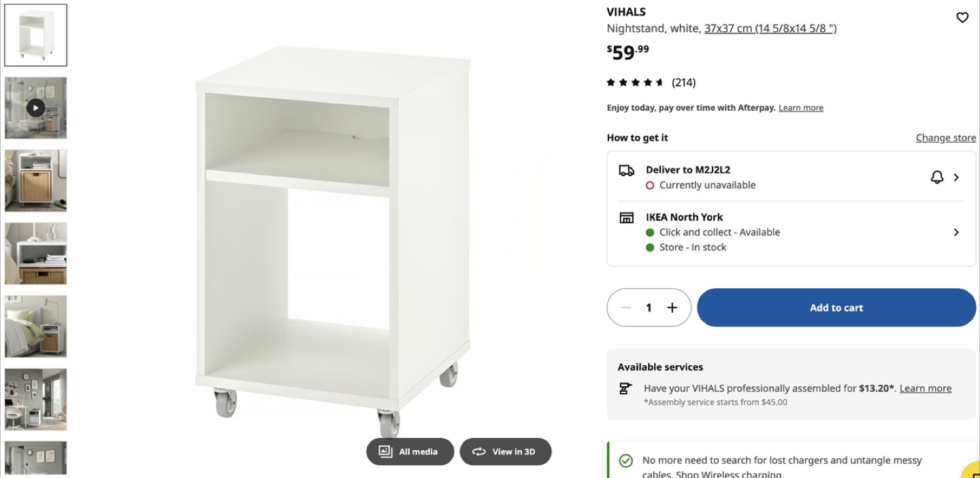Viewport: 980px width, 478px height.
Task: Expand IKEA North York availability chevron
Action: tap(956, 232)
